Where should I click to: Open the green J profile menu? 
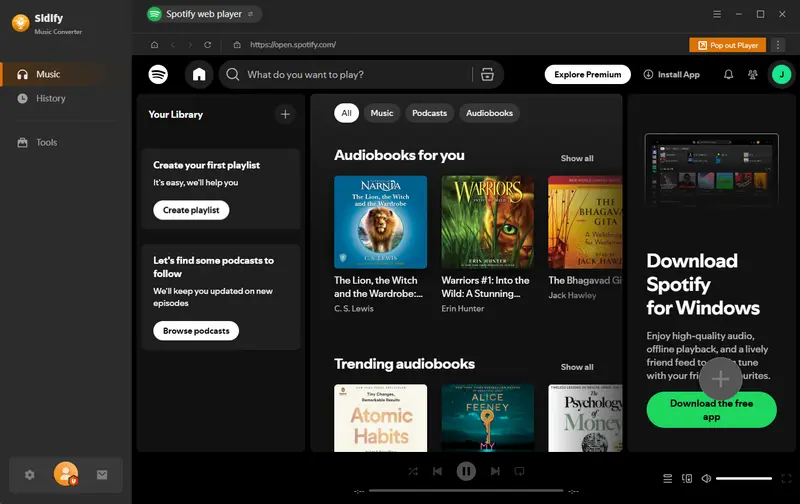pos(782,74)
